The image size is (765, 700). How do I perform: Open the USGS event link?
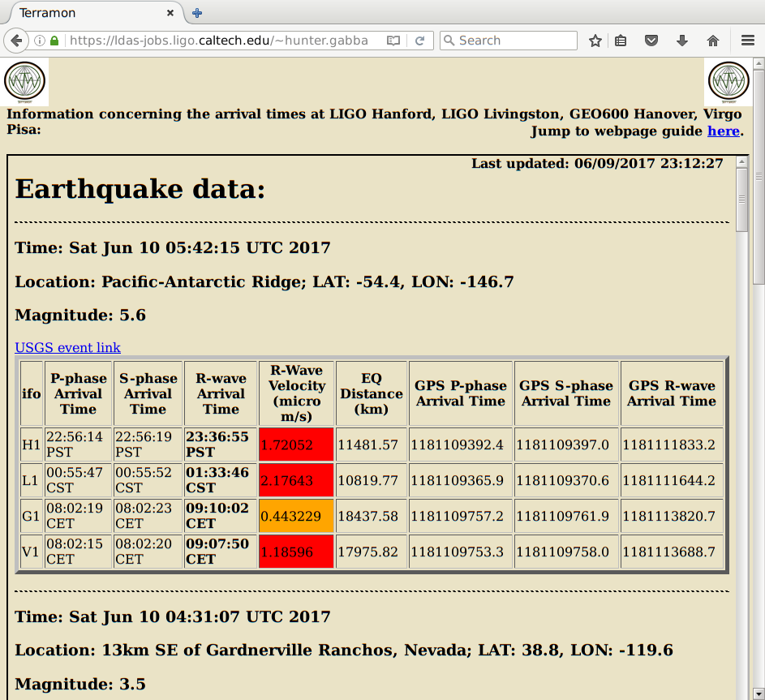pos(67,348)
